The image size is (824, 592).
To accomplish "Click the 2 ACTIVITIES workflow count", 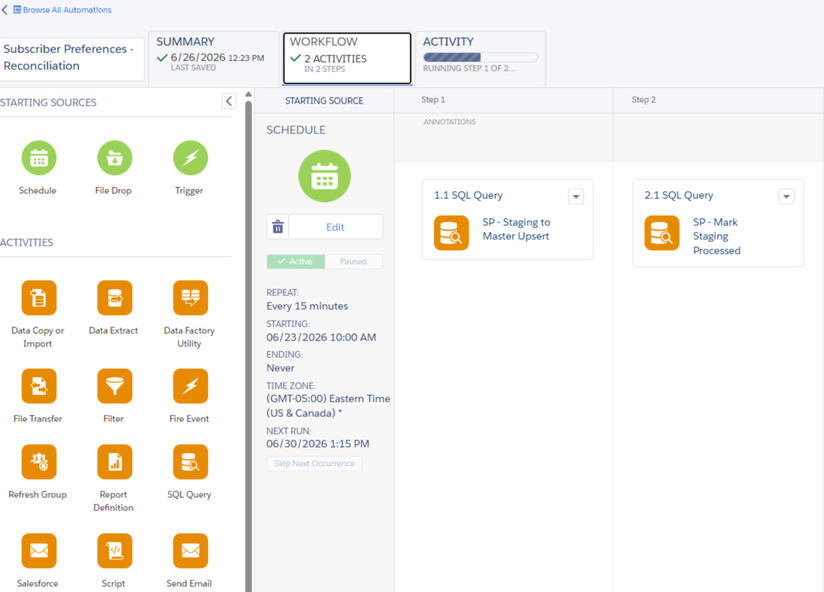I will click(x=335, y=59).
